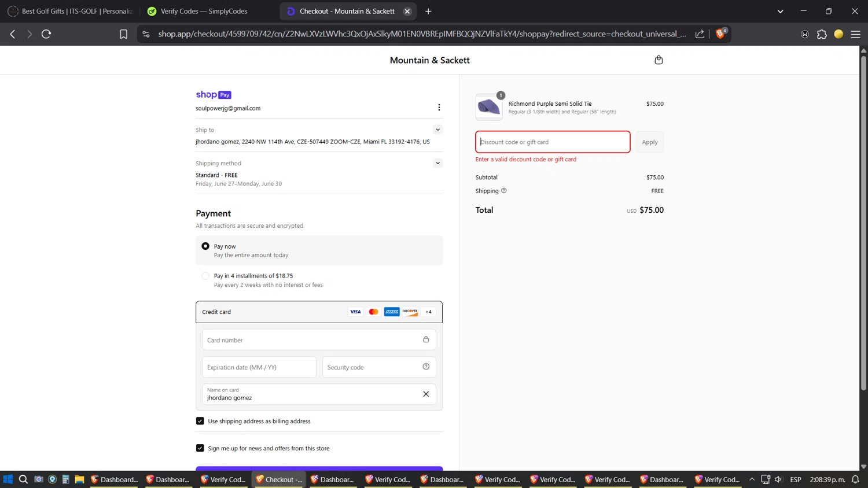Image resolution: width=868 pixels, height=488 pixels.
Task: Click the ESP language indicator
Action: pyautogui.click(x=796, y=479)
